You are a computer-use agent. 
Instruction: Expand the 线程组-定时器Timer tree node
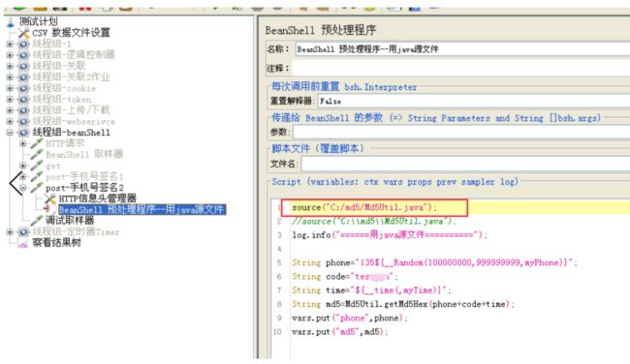[10, 232]
